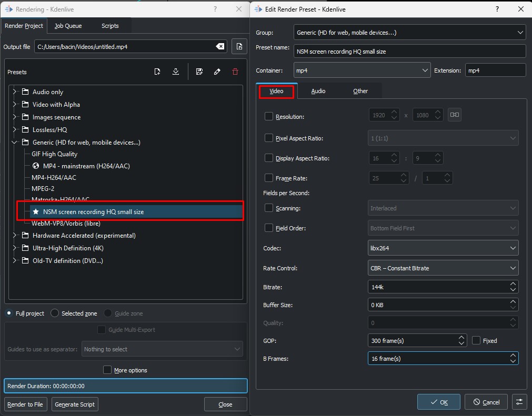The width and height of the screenshot is (532, 416).
Task: Decrease the B Frames value
Action: (x=513, y=361)
